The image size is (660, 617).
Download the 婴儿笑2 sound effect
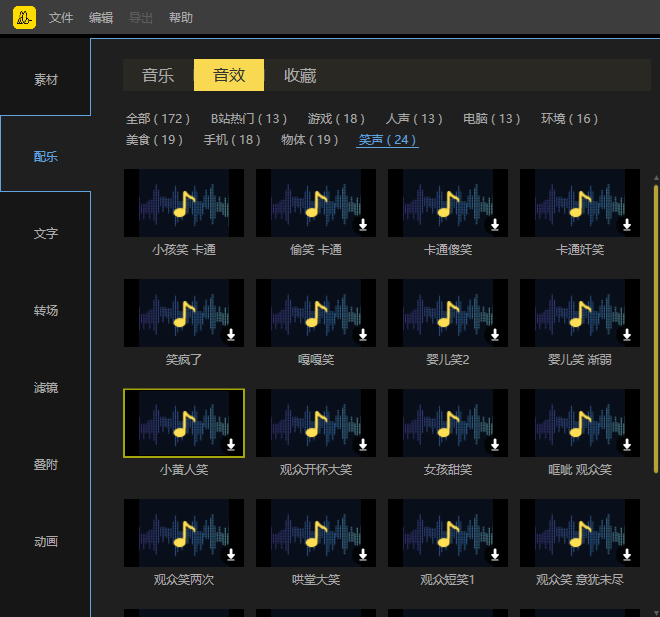click(495, 335)
